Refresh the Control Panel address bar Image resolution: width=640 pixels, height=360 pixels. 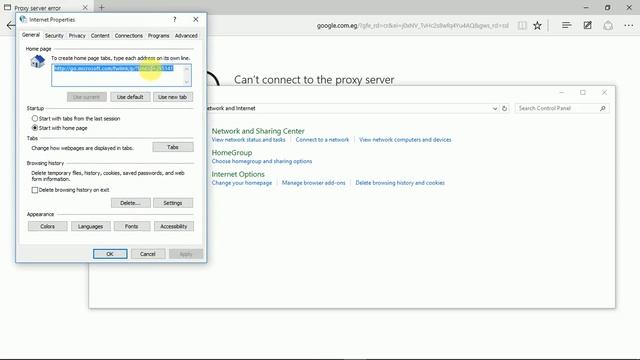pyautogui.click(x=504, y=108)
